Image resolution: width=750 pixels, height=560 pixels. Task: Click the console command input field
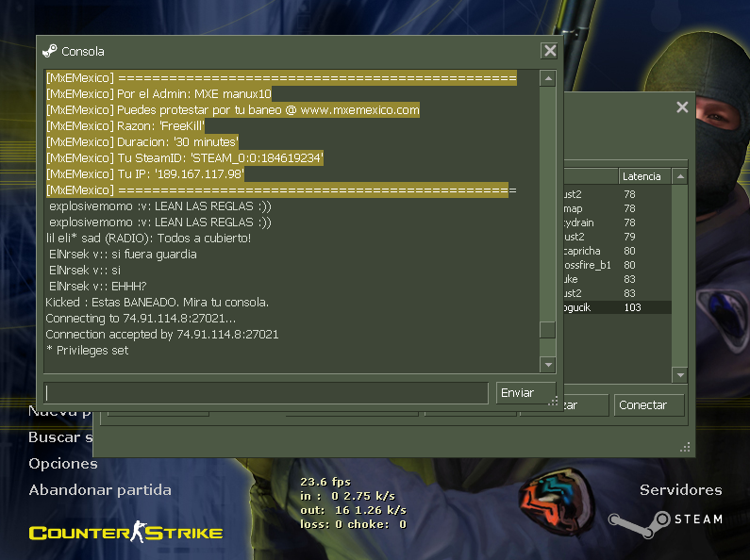266,393
